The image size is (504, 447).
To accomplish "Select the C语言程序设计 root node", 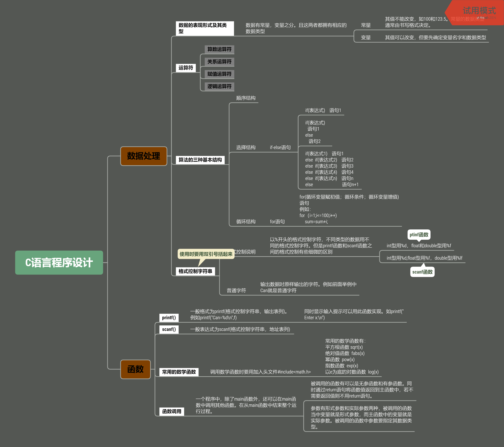I will coord(59,263).
